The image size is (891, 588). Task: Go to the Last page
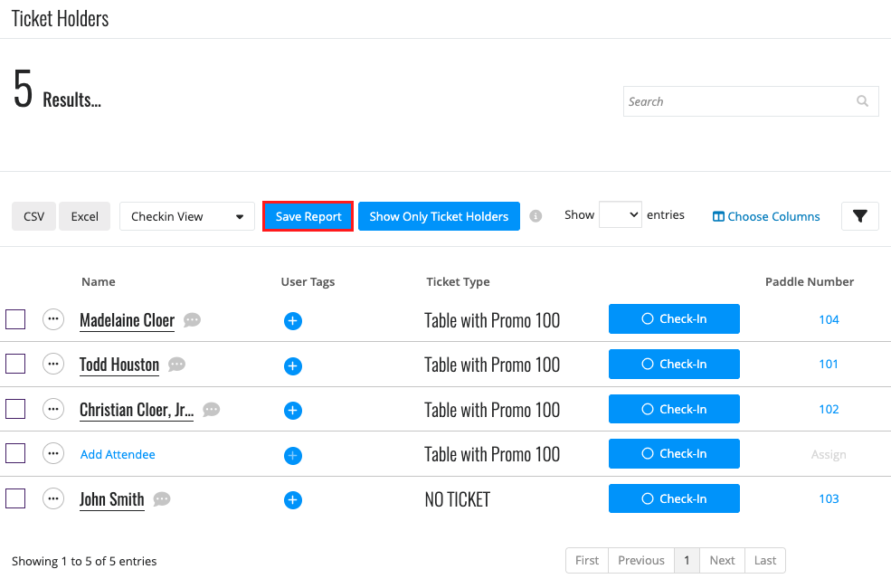(x=765, y=560)
